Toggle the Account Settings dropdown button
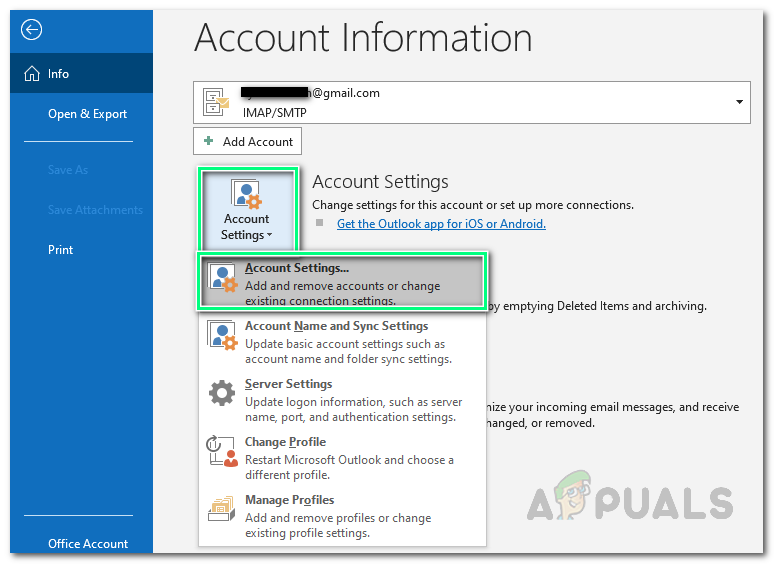 (246, 211)
